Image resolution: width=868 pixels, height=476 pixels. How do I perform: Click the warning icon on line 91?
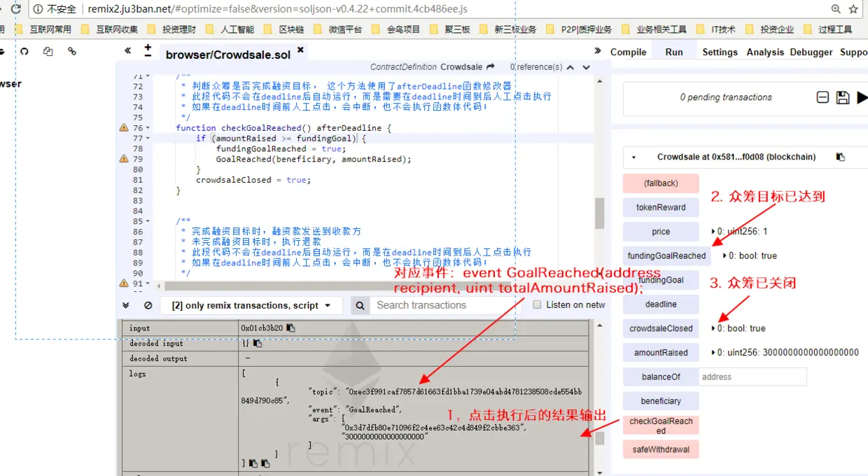(124, 283)
